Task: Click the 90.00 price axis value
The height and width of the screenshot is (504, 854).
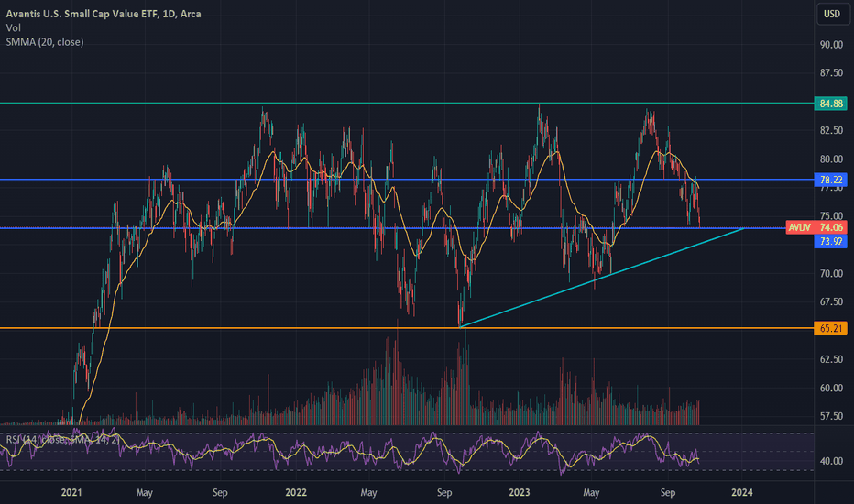Action: pyautogui.click(x=831, y=45)
